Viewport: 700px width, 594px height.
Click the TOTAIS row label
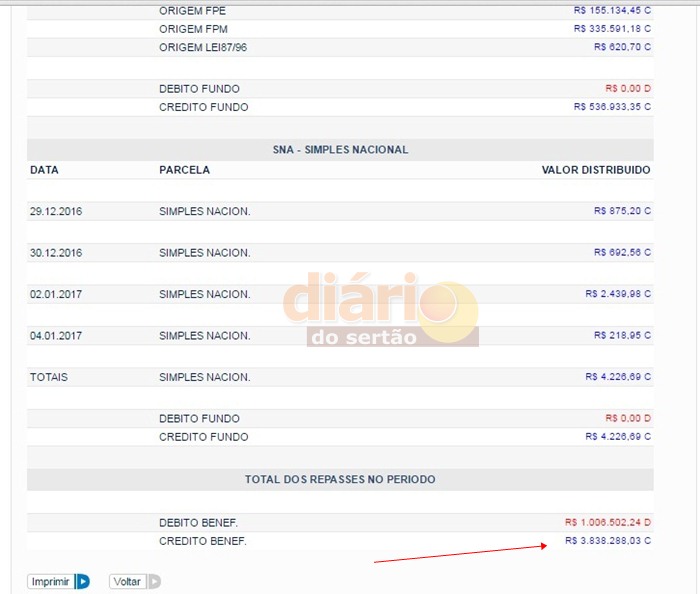click(x=49, y=377)
